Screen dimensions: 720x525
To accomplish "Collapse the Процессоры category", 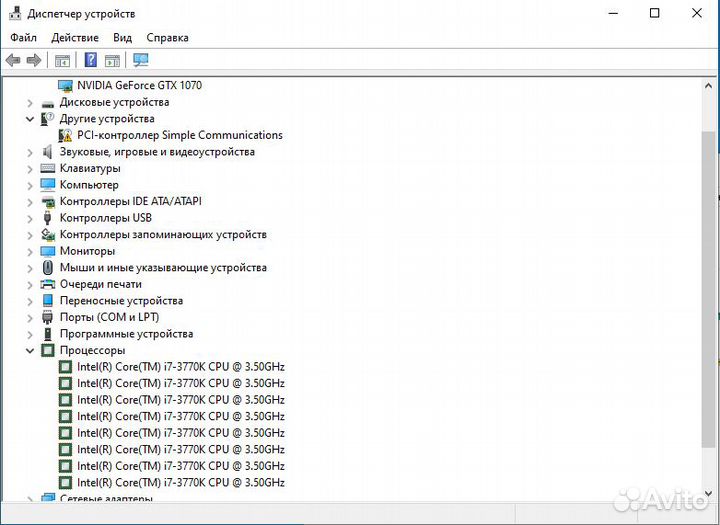I will click(30, 351).
